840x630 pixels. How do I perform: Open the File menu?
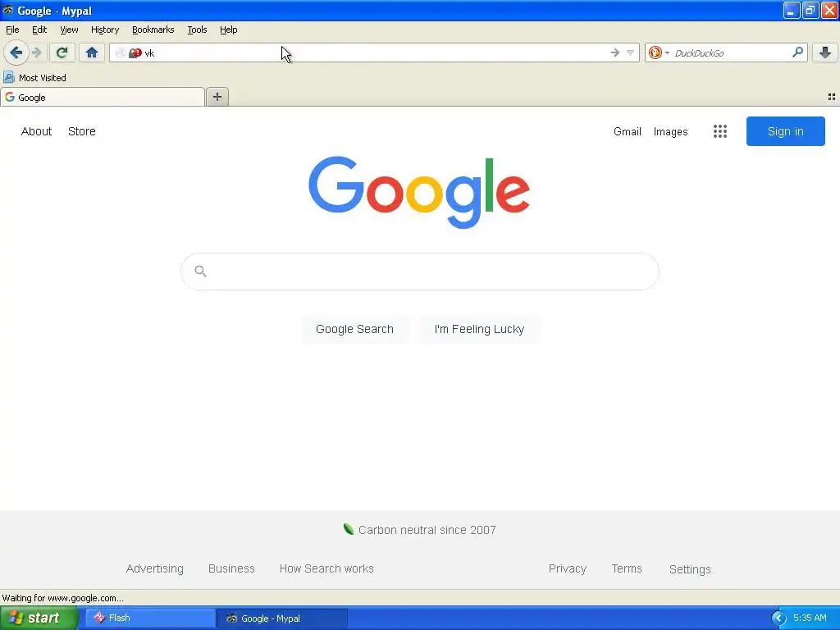point(12,30)
